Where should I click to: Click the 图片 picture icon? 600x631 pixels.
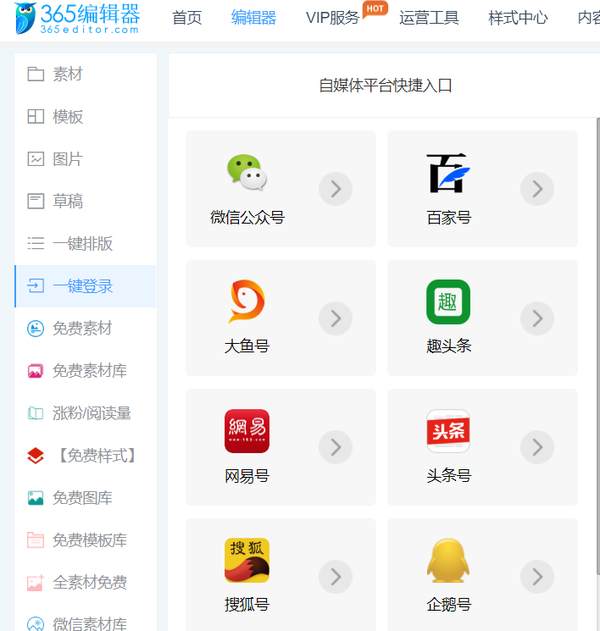click(x=35, y=159)
